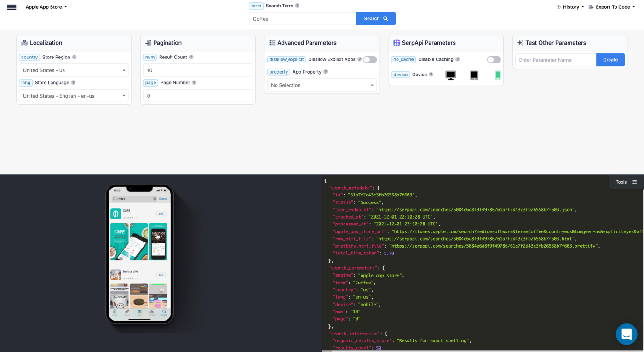Screen dimensions: 644x352
Task: Open the chat support widget
Action: (627, 334)
